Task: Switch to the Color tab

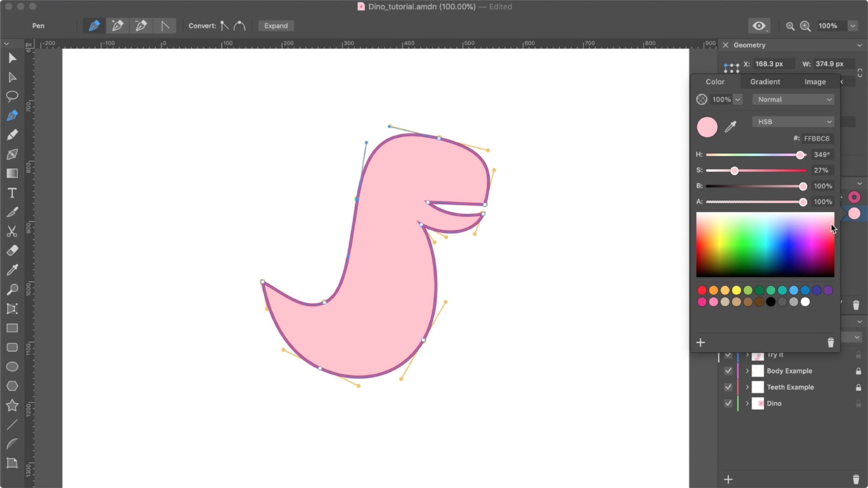Action: (715, 81)
